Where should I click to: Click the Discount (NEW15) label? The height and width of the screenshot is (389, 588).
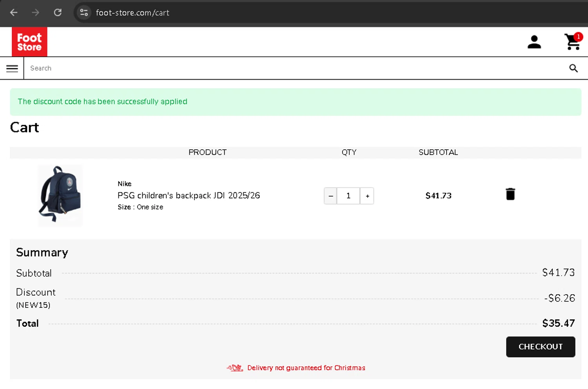click(36, 298)
